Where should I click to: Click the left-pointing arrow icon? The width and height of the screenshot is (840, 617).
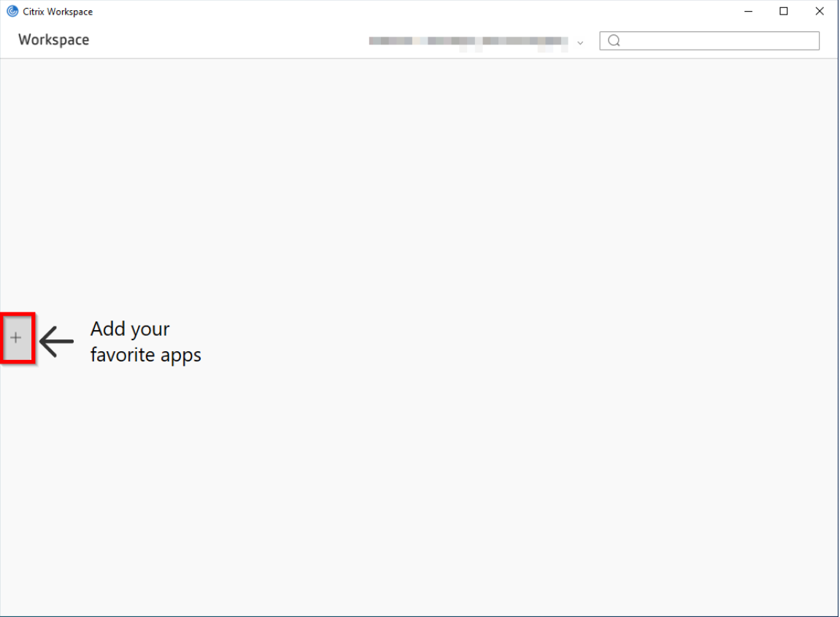(56, 341)
